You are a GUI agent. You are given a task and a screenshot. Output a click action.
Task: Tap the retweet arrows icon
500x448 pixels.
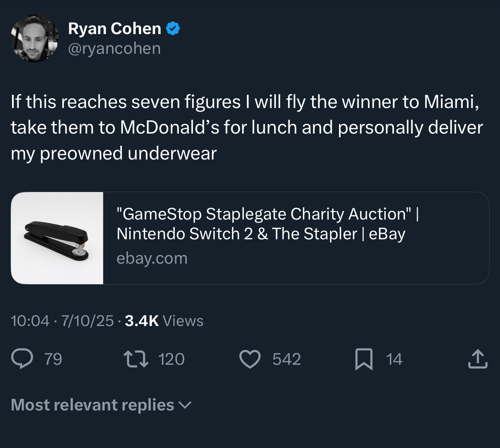click(x=136, y=359)
